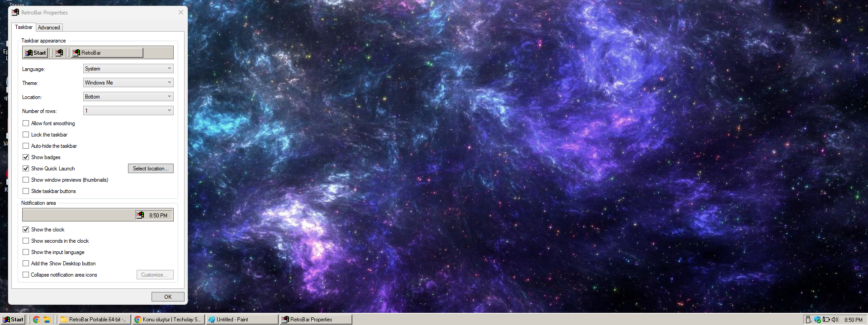
Task: Open the Location dropdown set to Bottom
Action: click(128, 97)
